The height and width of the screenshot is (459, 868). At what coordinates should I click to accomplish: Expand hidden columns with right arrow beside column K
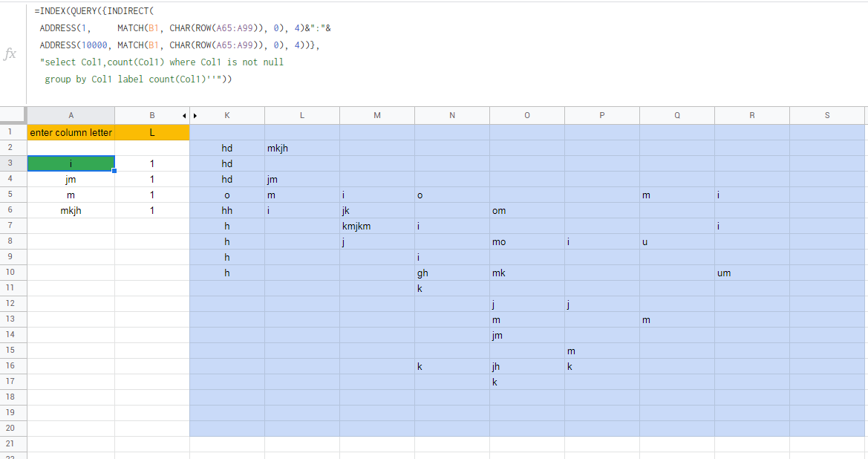click(x=195, y=116)
